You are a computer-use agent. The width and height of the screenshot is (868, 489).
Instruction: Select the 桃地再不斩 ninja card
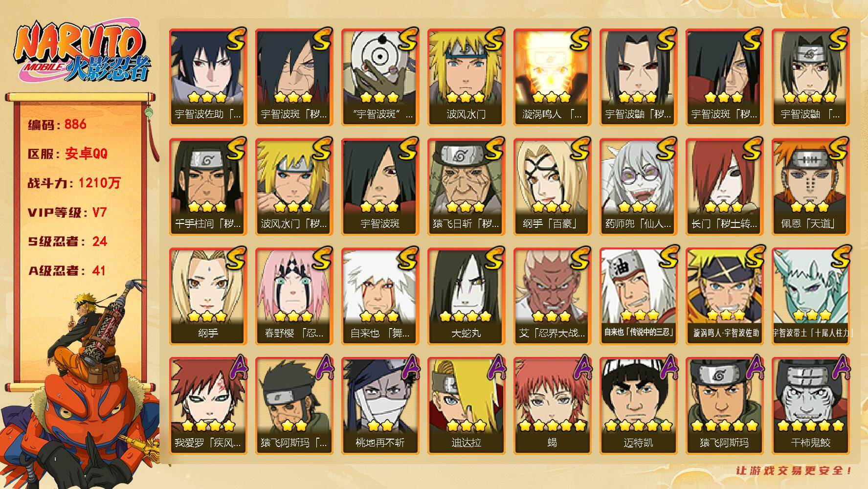tap(379, 406)
